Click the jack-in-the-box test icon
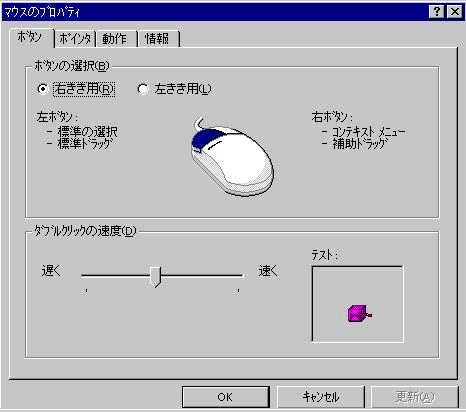Screen dimensions: 466x412 tap(359, 313)
